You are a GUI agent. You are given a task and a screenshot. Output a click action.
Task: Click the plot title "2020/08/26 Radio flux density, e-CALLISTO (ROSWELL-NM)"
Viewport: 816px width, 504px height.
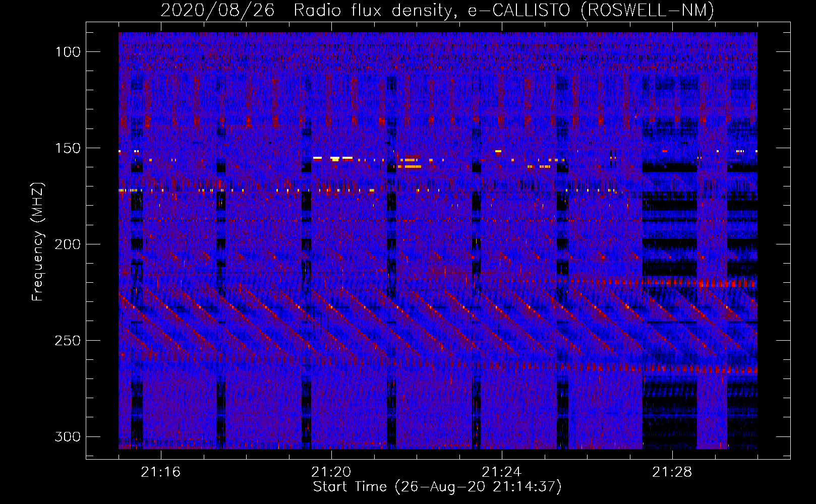click(x=437, y=10)
